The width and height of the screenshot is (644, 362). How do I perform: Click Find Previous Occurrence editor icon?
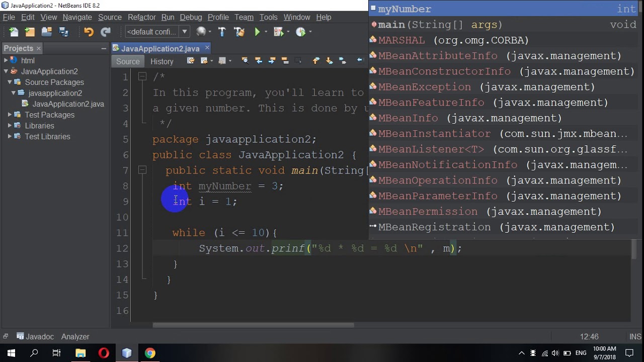tap(259, 61)
